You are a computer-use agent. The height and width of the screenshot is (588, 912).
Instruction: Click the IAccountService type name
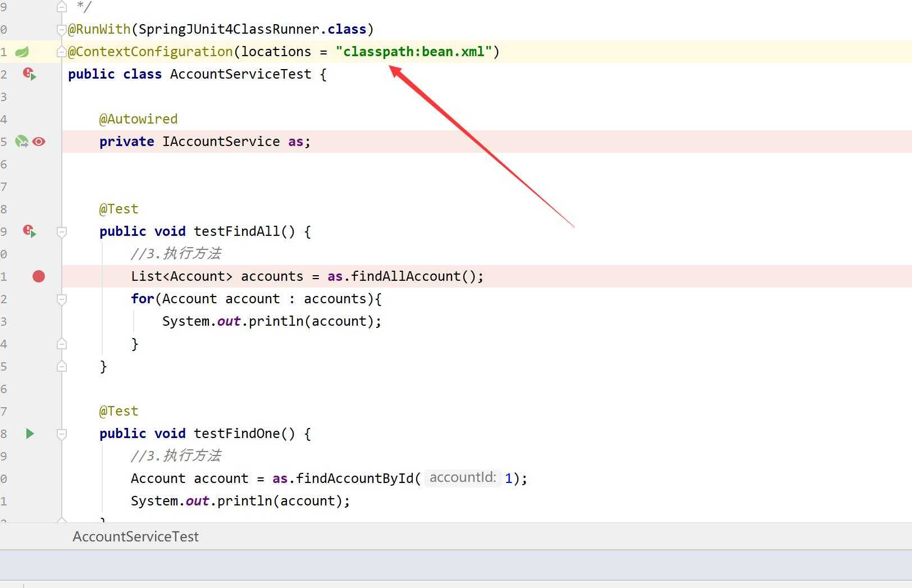tap(221, 142)
